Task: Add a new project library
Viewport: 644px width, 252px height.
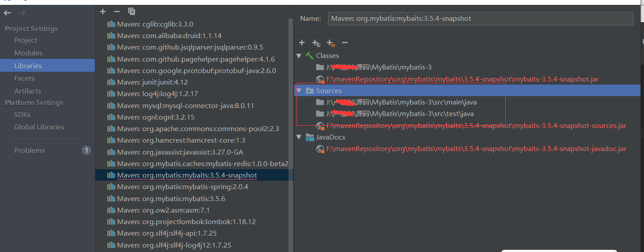Action: pos(103,12)
